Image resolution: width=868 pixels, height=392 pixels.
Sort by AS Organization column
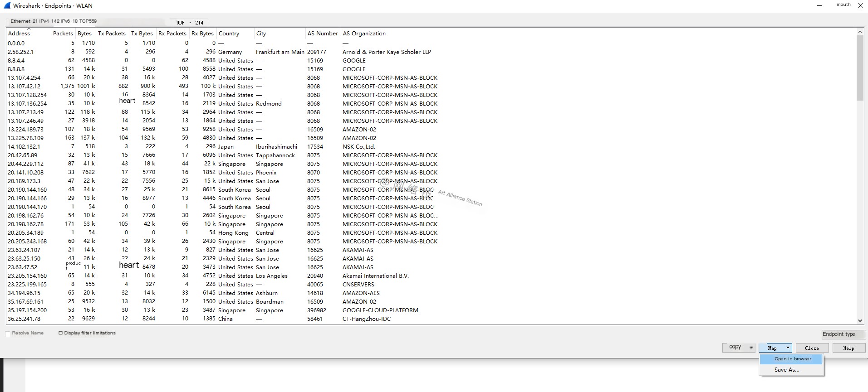tap(364, 34)
